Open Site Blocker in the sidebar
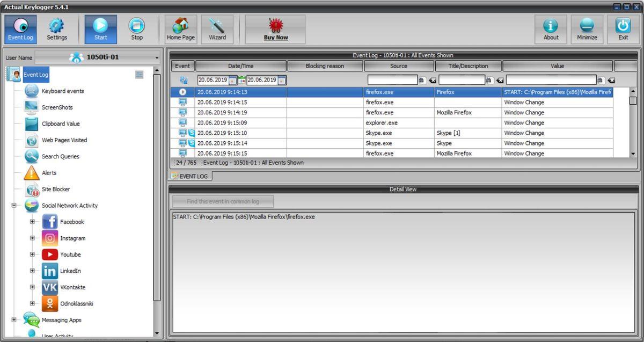Screen dimensions: 644x342 click(x=56, y=190)
